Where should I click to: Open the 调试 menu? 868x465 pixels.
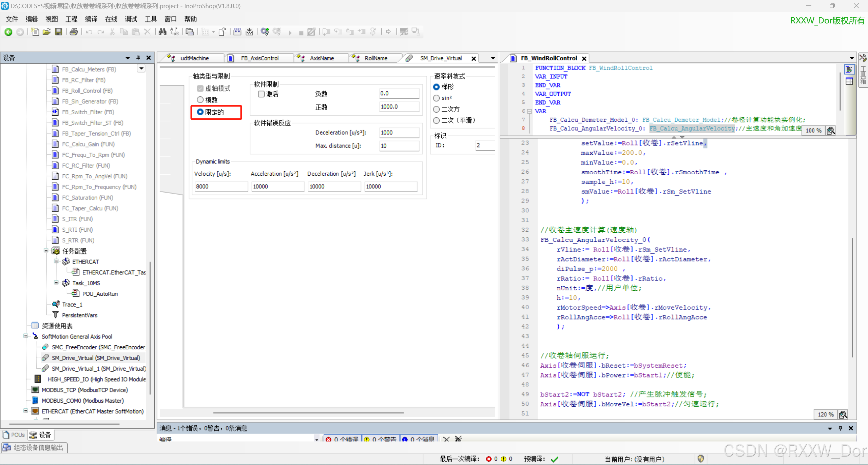[131, 19]
